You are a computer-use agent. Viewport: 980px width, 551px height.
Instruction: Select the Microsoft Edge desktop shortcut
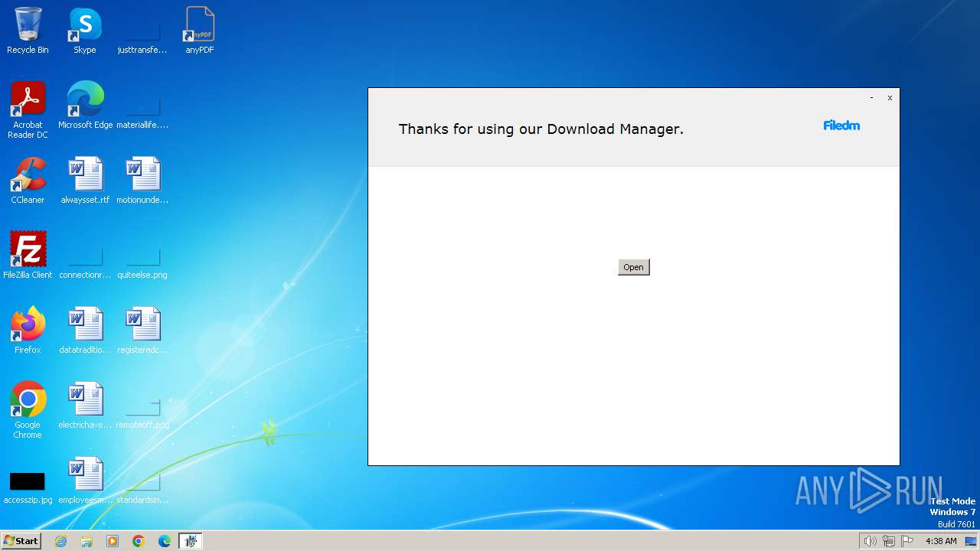[x=85, y=106]
